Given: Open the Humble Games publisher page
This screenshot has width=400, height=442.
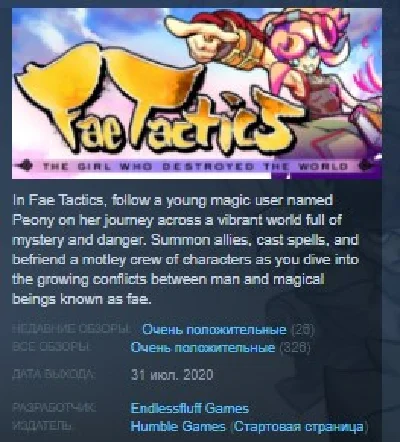Looking at the screenshot, I should click(178, 426).
